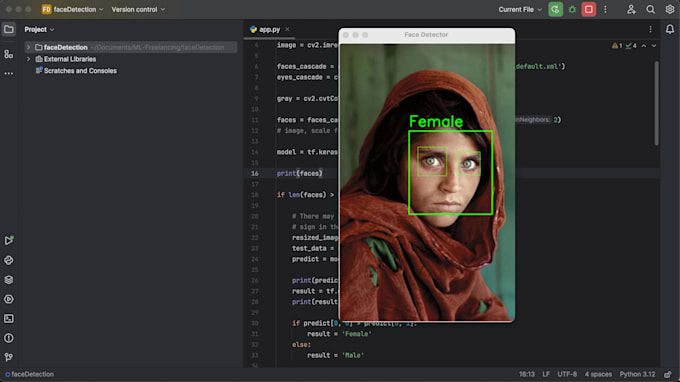The width and height of the screenshot is (680, 382).
Task: Click the green Rerun button in toolbar
Action: (x=556, y=10)
